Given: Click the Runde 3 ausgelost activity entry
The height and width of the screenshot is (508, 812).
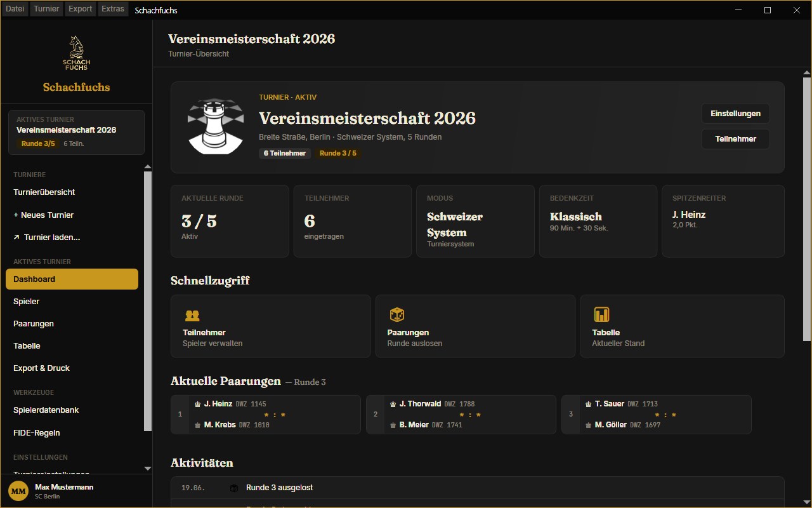Looking at the screenshot, I should coord(477,488).
